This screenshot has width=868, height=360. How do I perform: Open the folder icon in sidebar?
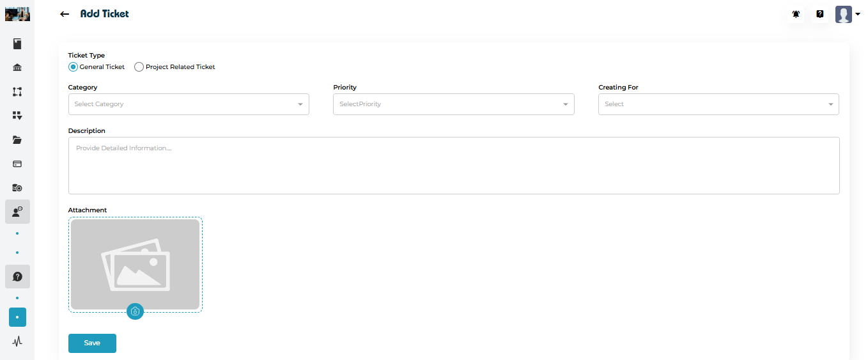click(17, 140)
